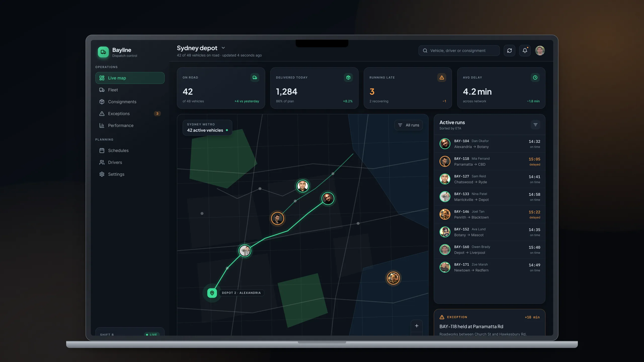Click the 1,284 delivered today value
The width and height of the screenshot is (644, 362).
tap(287, 92)
